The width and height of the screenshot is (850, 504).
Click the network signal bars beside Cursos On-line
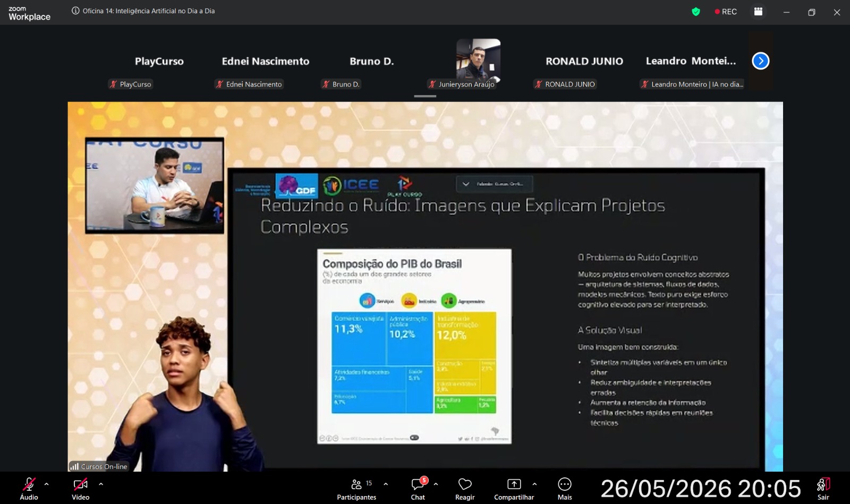74,466
